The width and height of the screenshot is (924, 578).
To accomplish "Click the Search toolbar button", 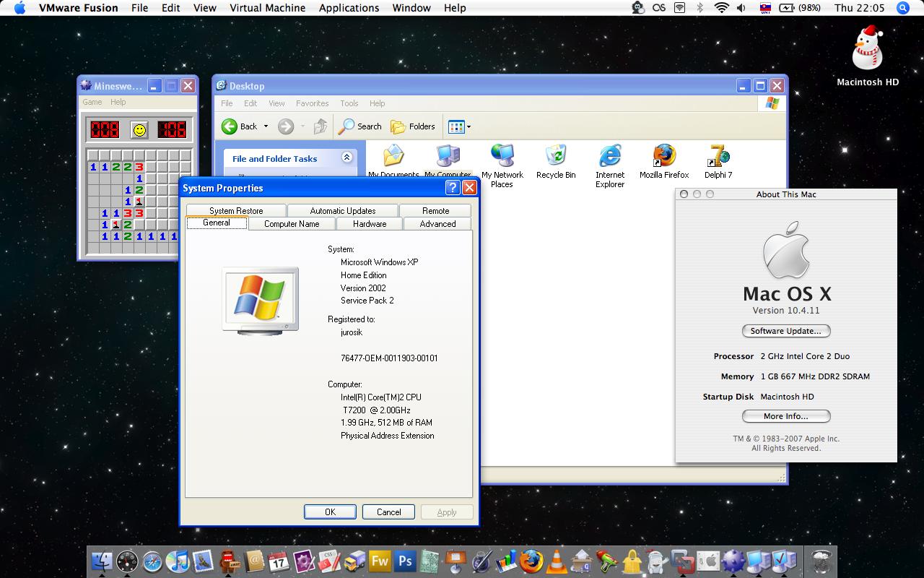I will tap(360, 126).
